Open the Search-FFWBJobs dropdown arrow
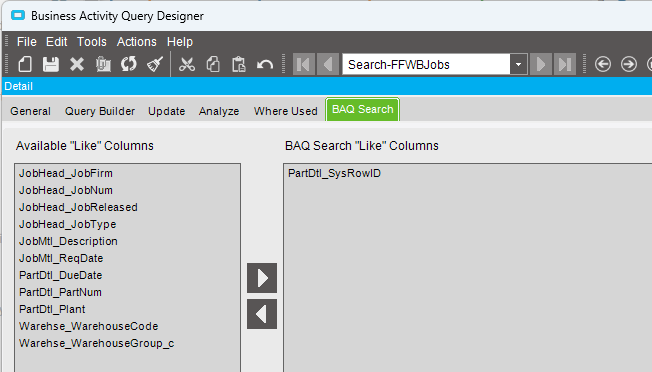The image size is (652, 372). (519, 64)
